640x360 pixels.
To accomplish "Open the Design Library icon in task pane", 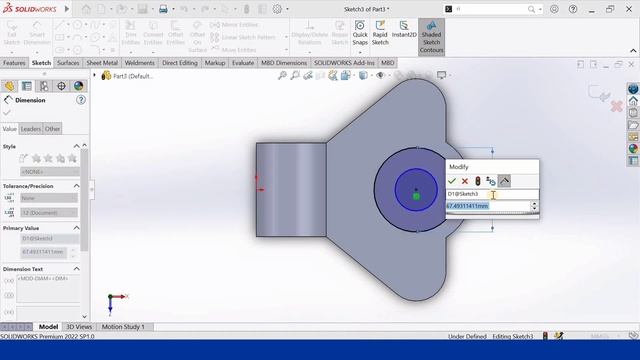I will [x=633, y=113].
